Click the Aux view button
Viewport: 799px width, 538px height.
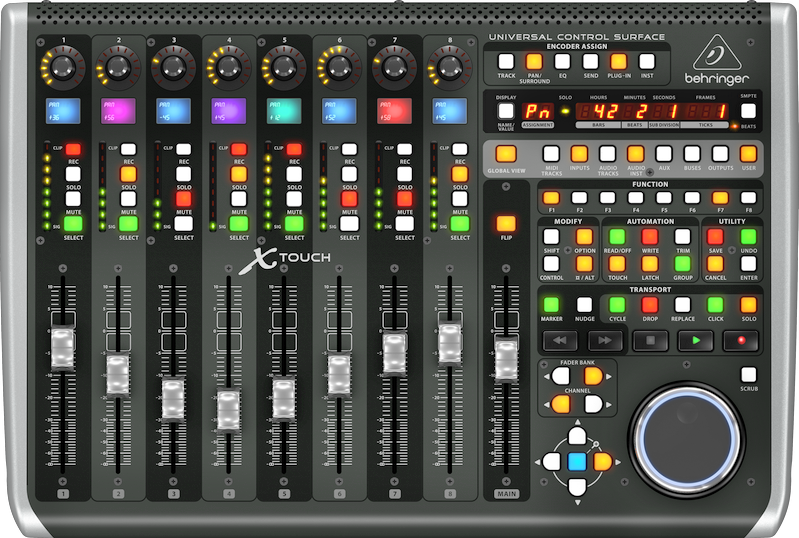click(664, 154)
